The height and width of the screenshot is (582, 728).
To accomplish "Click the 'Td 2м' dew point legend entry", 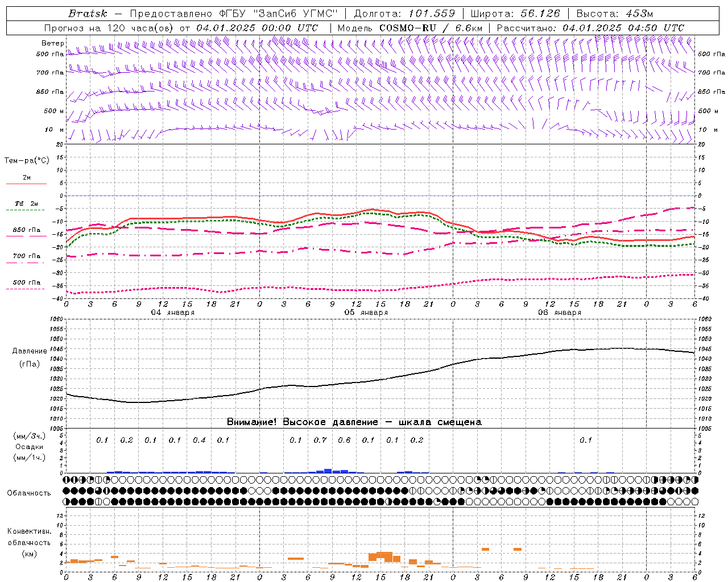I will 27,203.
